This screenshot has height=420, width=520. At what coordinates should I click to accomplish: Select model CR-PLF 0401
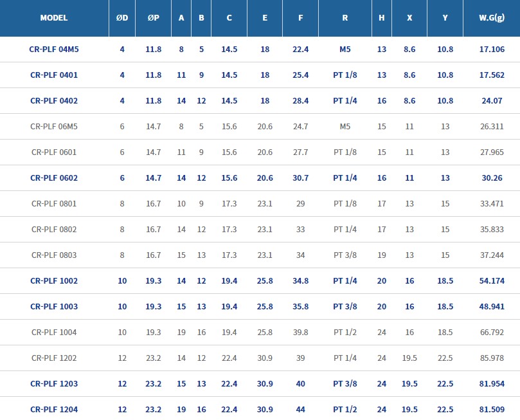click(54, 75)
